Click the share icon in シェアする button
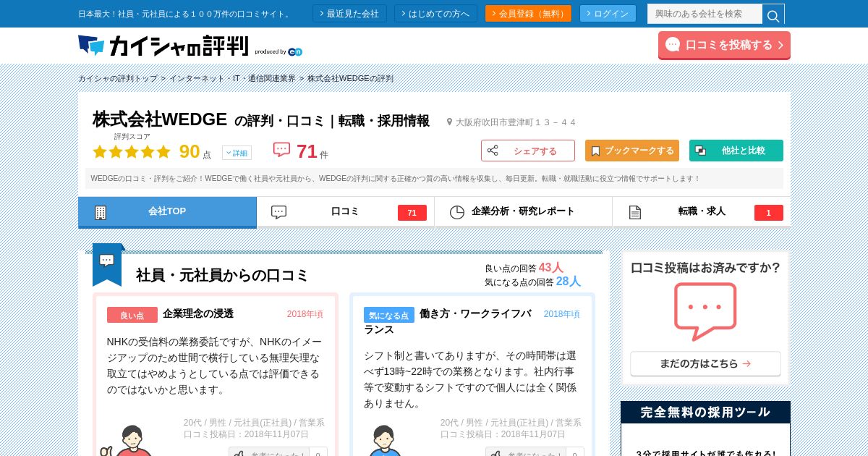The width and height of the screenshot is (868, 456). click(x=493, y=151)
